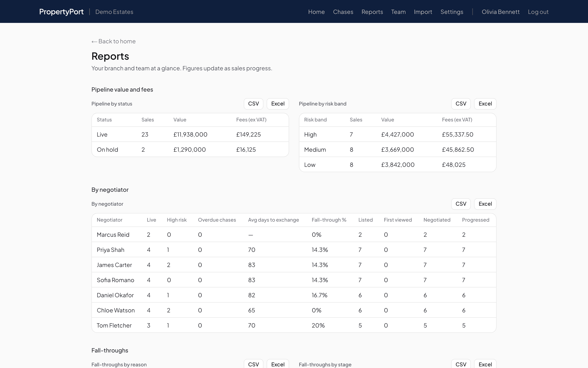This screenshot has height=368, width=588.
Task: Click the Avg days to exchange header
Action: (273, 220)
